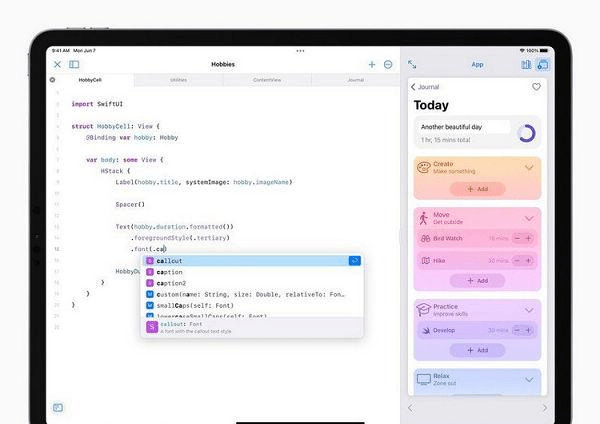Click the Practice graduation cap icon

424,310
